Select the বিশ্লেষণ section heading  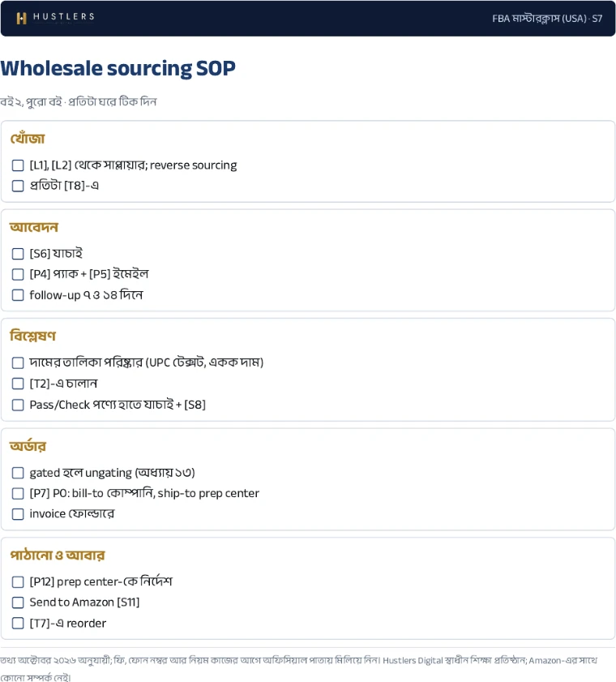pyautogui.click(x=32, y=336)
